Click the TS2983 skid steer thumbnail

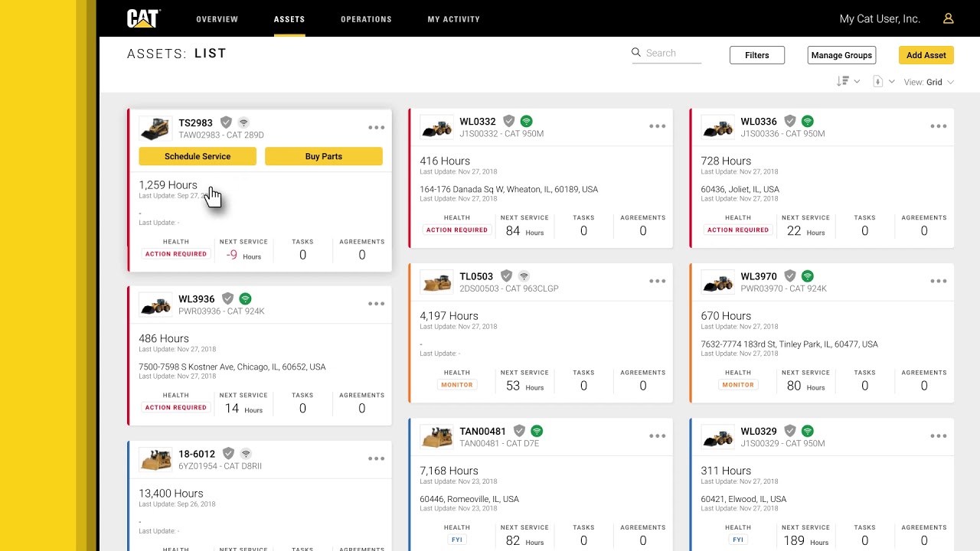pyautogui.click(x=155, y=128)
